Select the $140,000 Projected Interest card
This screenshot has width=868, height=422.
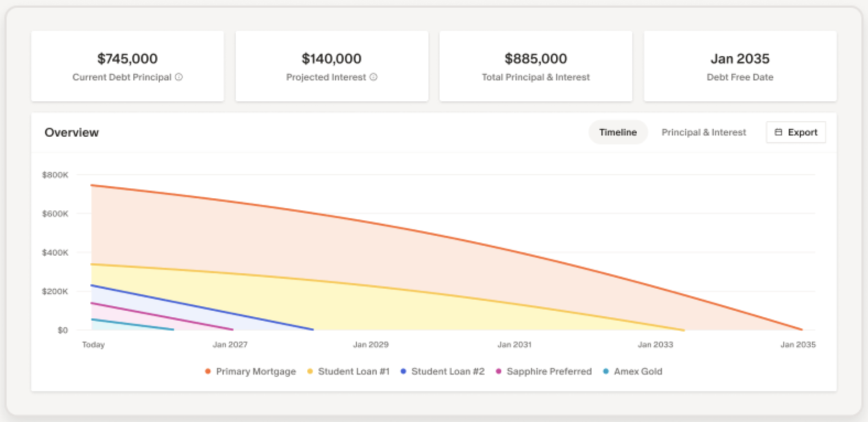[332, 66]
